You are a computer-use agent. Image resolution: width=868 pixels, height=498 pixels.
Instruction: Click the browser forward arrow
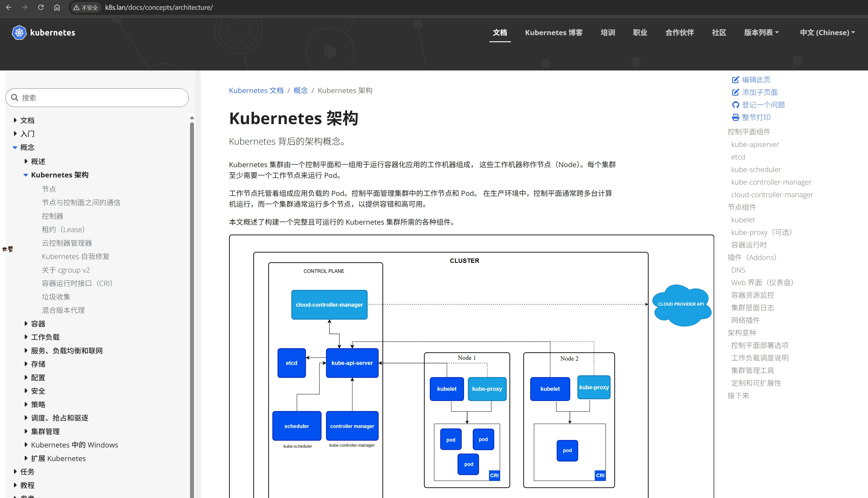[x=25, y=7]
